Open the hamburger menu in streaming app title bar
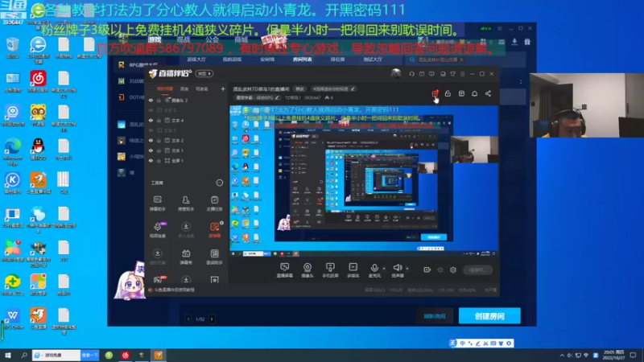This screenshot has height=362, width=644. coord(462,74)
